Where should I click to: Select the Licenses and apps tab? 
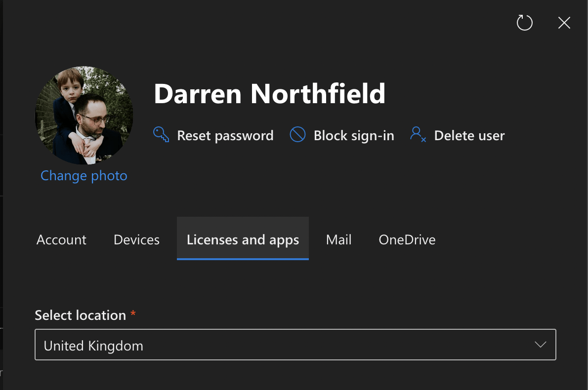point(243,240)
